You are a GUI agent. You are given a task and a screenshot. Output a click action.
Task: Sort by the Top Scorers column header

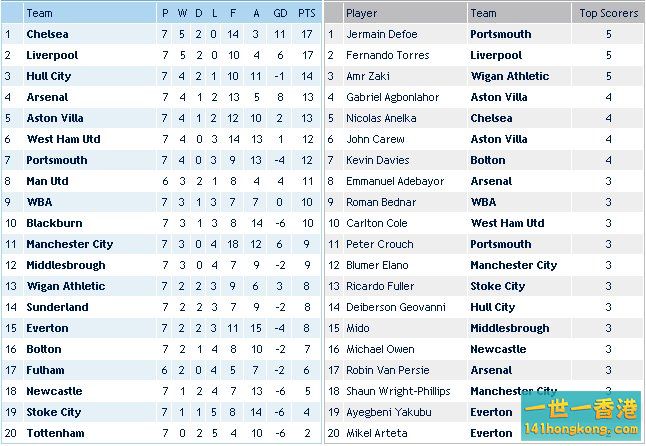(x=609, y=13)
